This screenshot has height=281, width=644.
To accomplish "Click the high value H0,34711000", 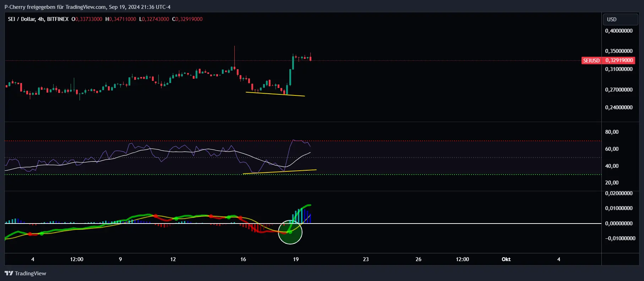I will 121,19.
